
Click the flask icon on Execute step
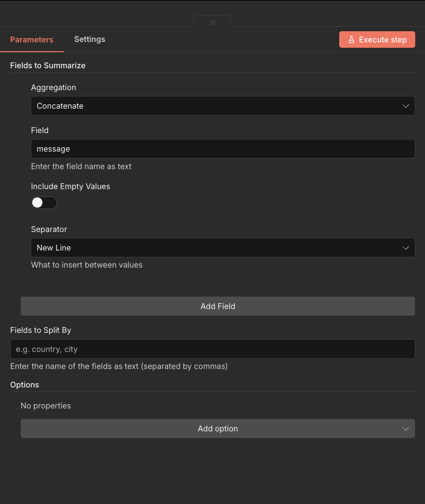[x=352, y=39]
